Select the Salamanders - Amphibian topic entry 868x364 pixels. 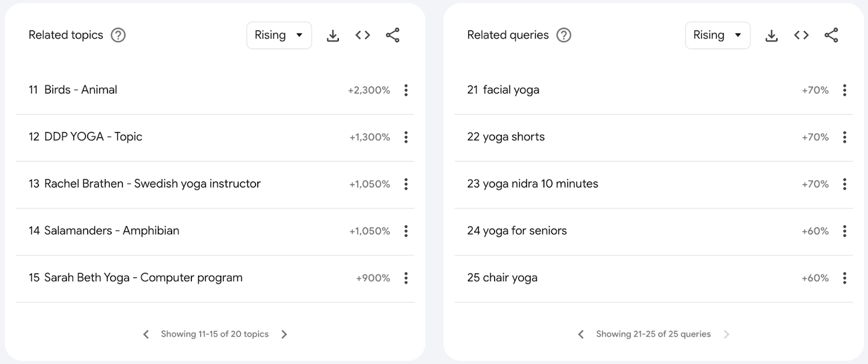point(111,231)
